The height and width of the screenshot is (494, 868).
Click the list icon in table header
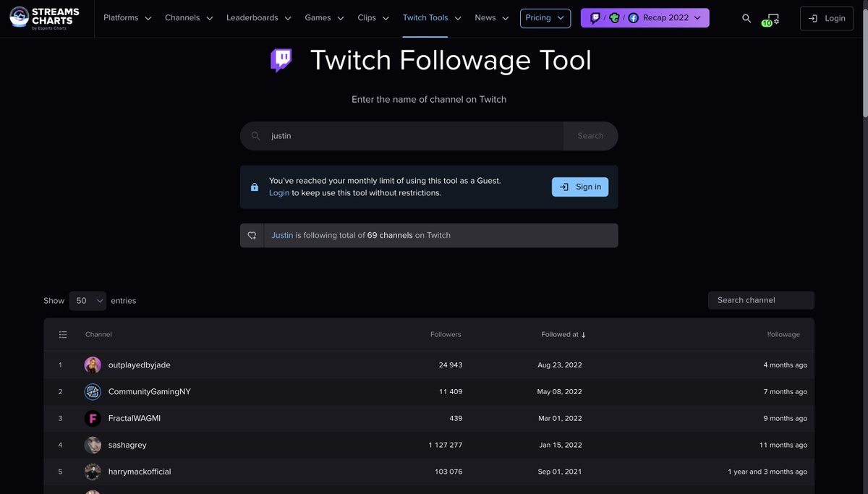click(x=63, y=335)
